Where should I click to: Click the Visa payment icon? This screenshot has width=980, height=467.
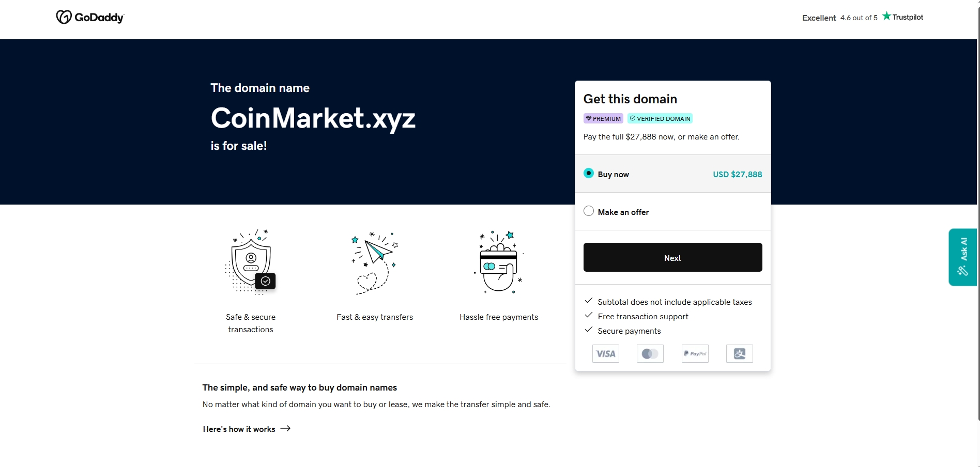click(x=605, y=353)
